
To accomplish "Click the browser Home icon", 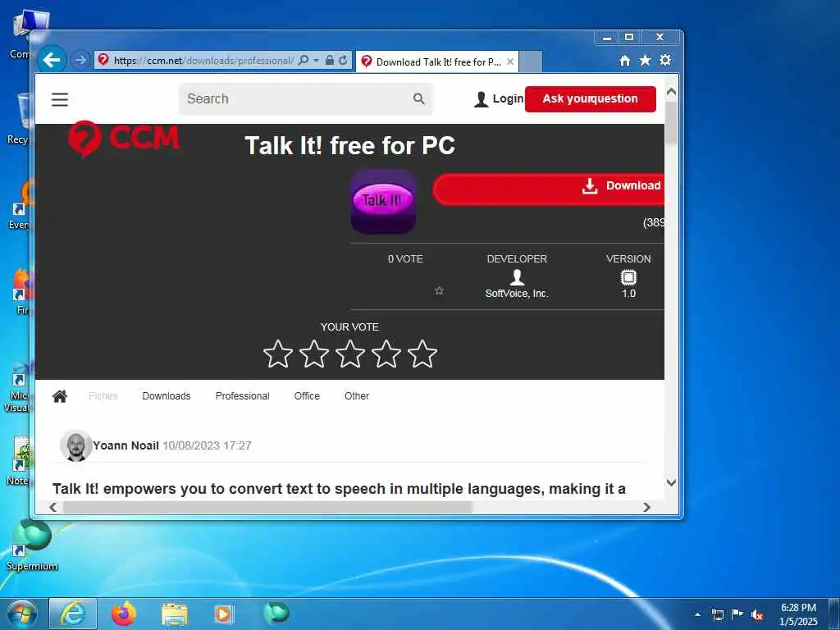I will point(624,61).
